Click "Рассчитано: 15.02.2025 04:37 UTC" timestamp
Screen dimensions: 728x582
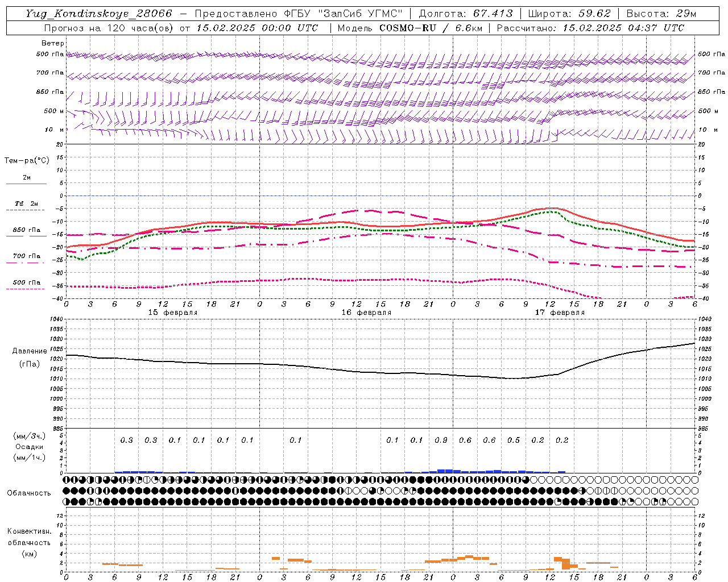[590, 28]
